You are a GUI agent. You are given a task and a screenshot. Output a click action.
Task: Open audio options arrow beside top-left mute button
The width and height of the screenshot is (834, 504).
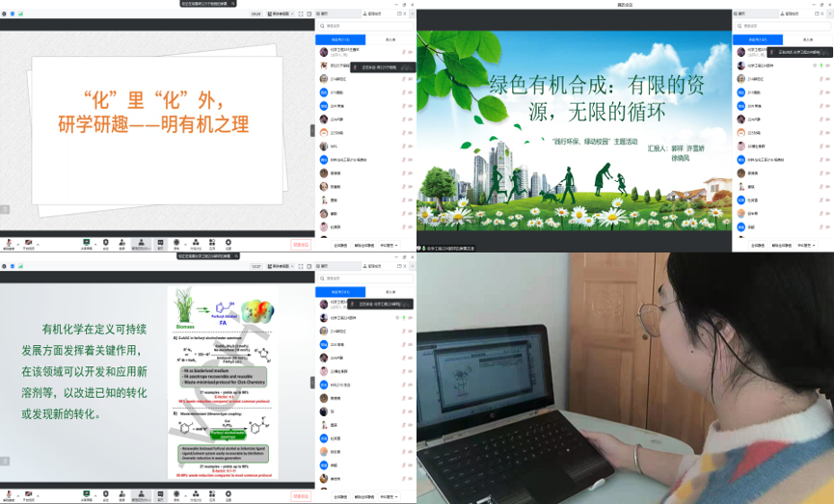tap(16, 242)
